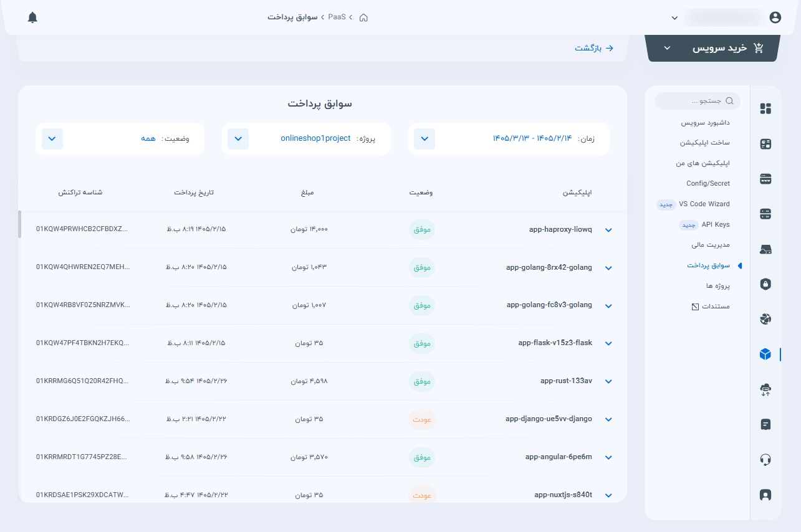Open the server stack icon in the rail

pyautogui.click(x=766, y=214)
